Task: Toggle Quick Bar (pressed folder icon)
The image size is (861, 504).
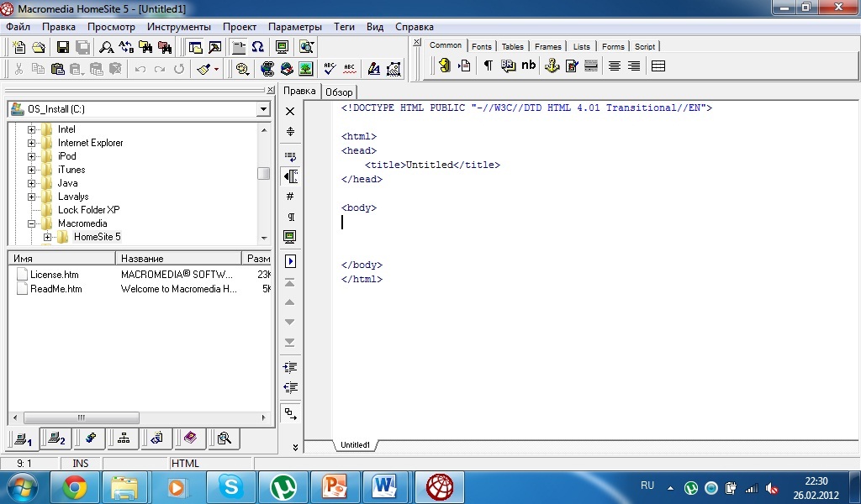Action: pyautogui.click(x=239, y=47)
